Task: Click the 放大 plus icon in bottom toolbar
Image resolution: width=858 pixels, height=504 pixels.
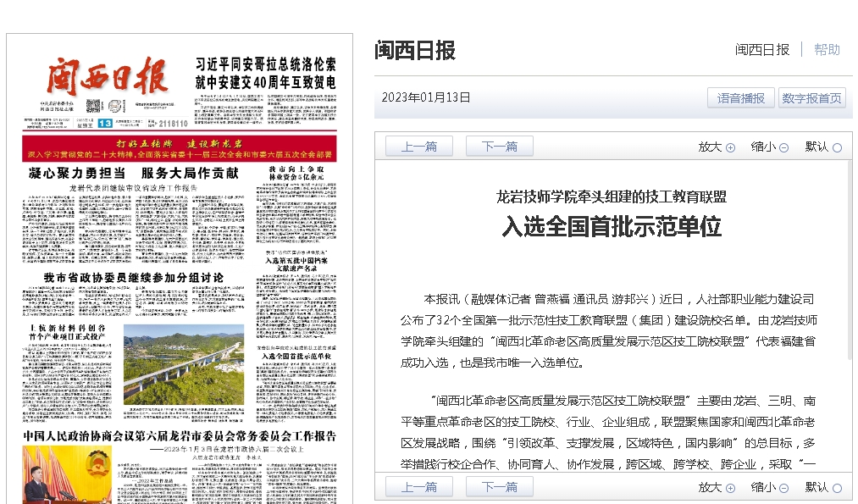Action: coord(730,488)
